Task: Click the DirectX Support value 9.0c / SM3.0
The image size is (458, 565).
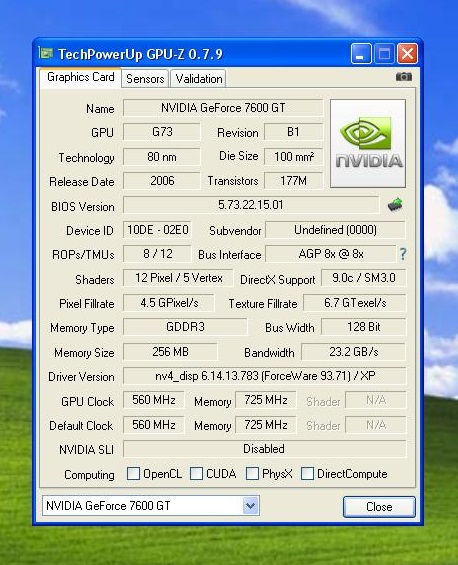Action: (x=364, y=278)
